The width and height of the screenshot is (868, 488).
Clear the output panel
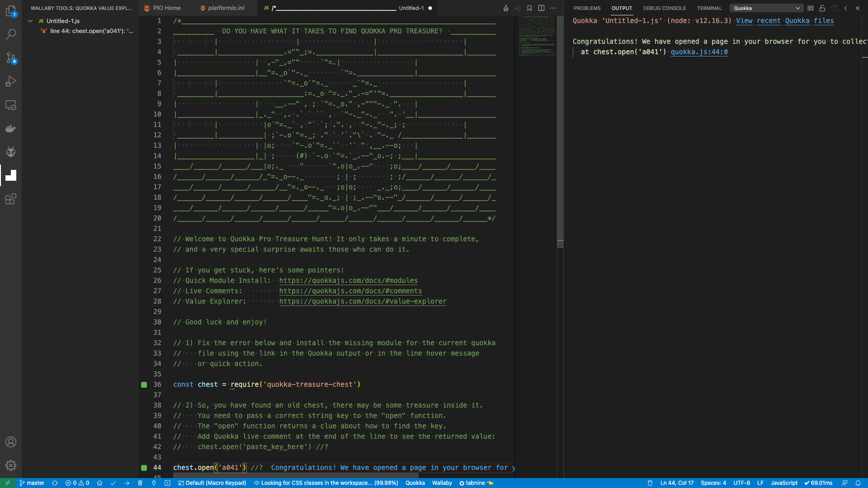point(811,8)
